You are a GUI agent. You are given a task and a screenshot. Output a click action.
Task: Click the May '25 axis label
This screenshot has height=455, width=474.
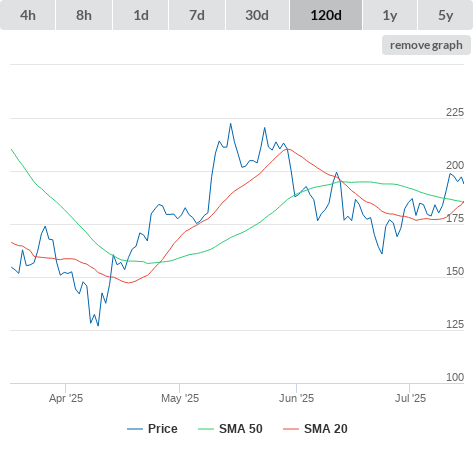[180, 398]
